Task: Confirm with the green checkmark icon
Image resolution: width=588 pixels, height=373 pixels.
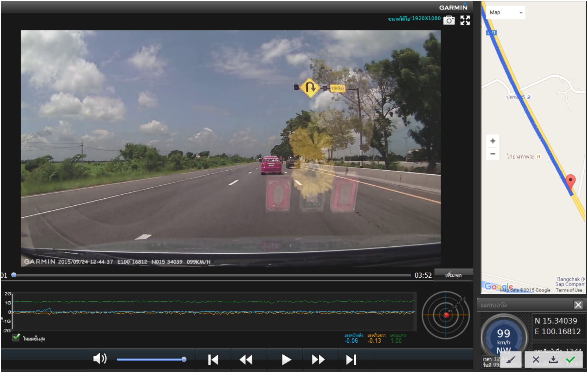Action: pyautogui.click(x=570, y=360)
